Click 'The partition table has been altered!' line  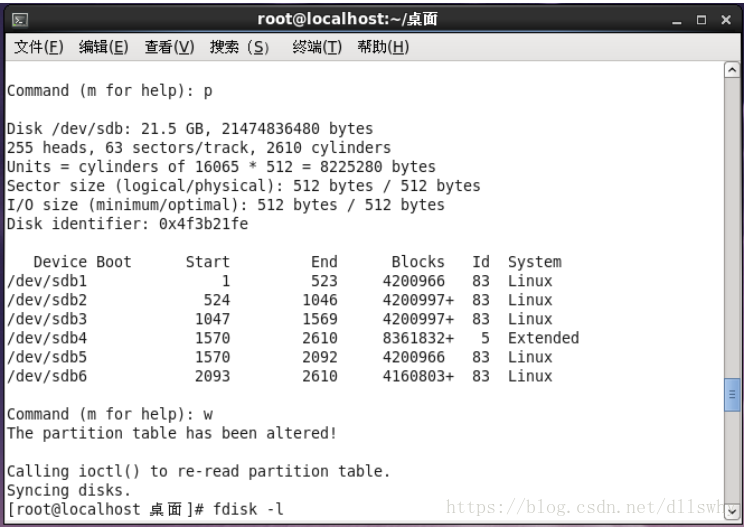[x=172, y=433]
